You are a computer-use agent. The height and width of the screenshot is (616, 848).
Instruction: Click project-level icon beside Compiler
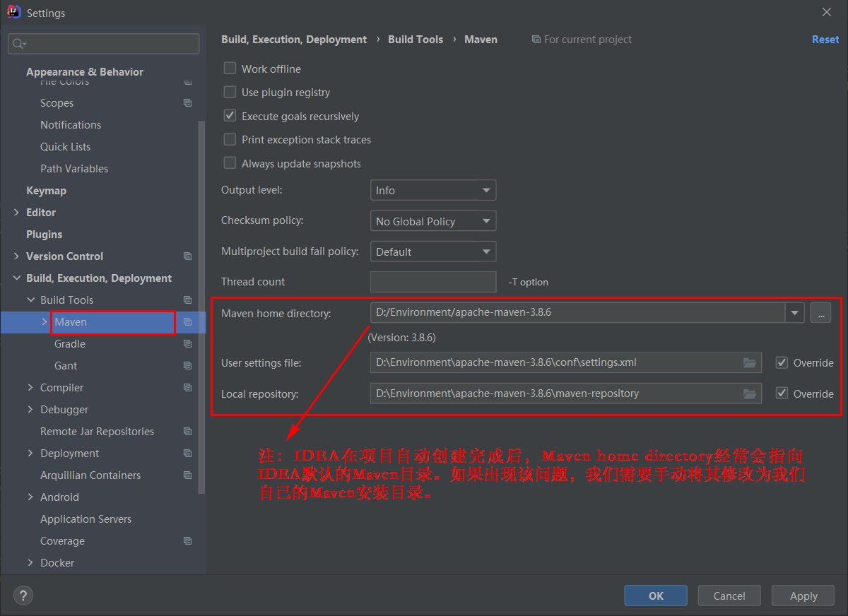[187, 388]
